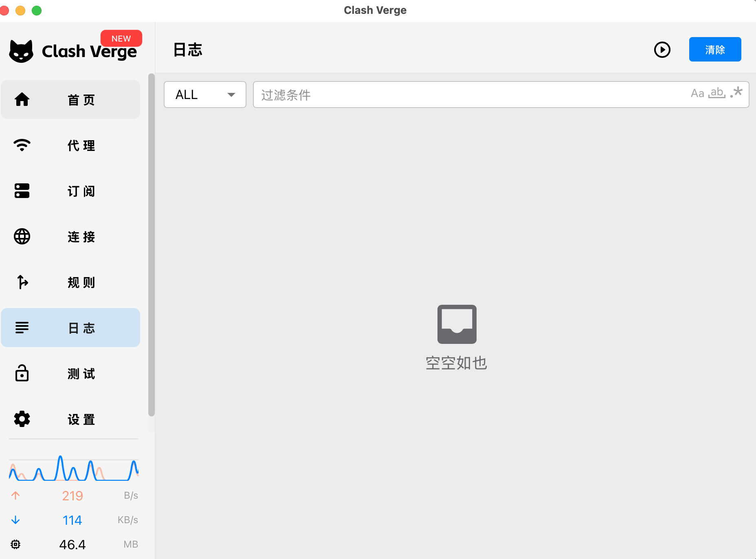
Task: Click the Clash Verge cat logo
Action: tap(21, 51)
